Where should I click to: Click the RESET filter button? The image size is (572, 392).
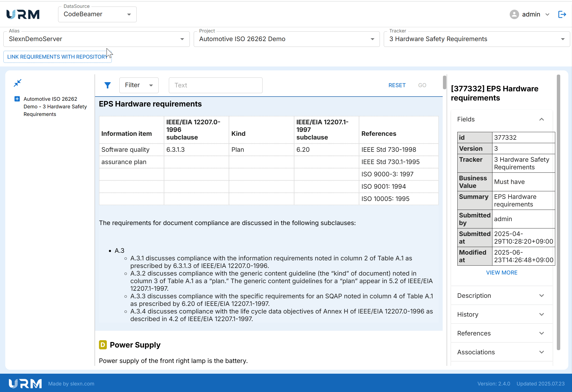point(397,85)
